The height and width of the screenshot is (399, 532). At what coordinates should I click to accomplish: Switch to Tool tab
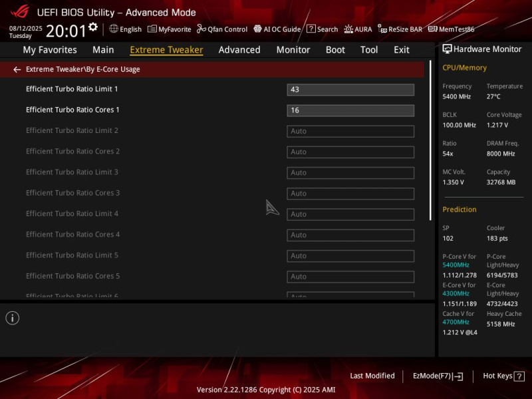click(369, 50)
